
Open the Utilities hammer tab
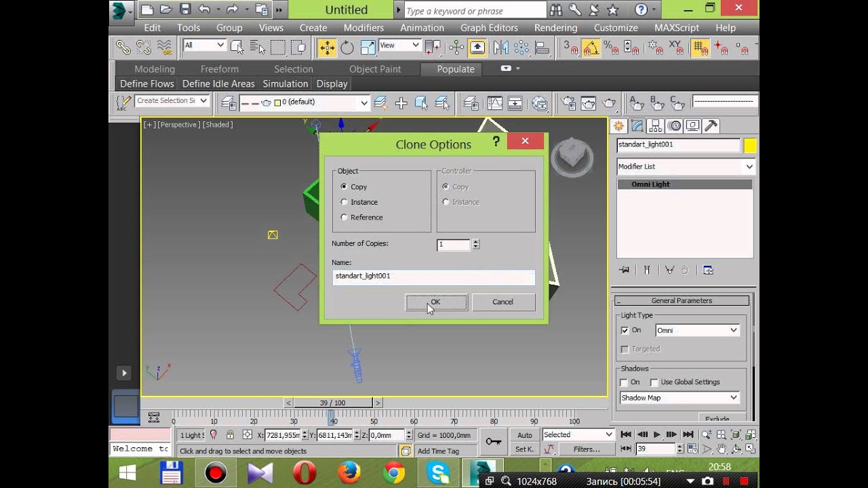coord(711,125)
